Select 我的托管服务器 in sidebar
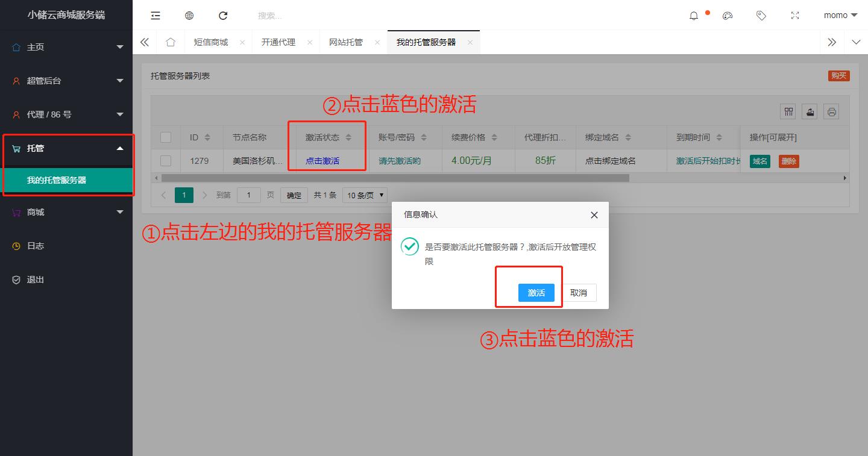 pyautogui.click(x=66, y=180)
